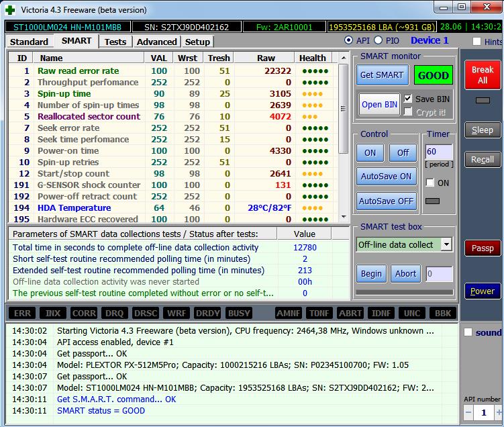Open the Off-line data collect dropdown
Viewport: 504px width, 427px height.
[x=446, y=244]
